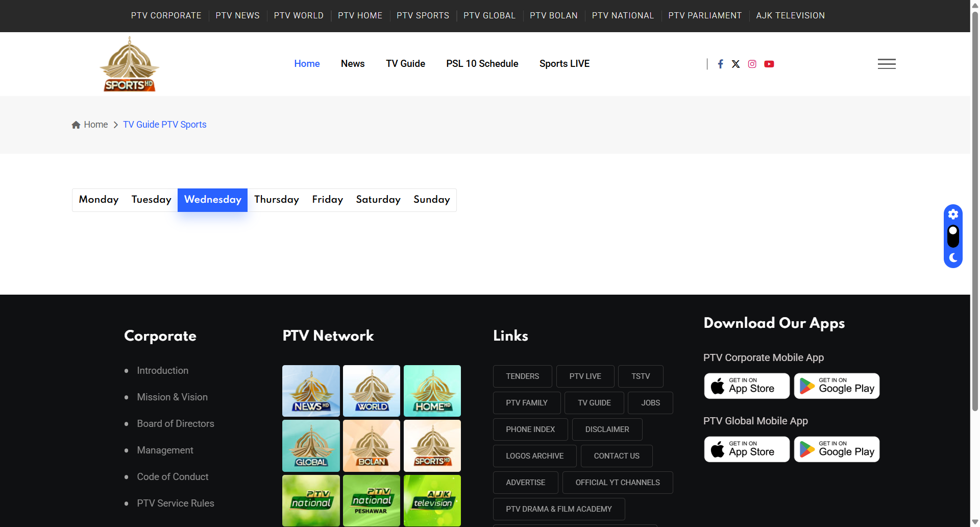Visit PTV SPORTS from top bar
The width and height of the screenshot is (980, 527).
click(423, 16)
